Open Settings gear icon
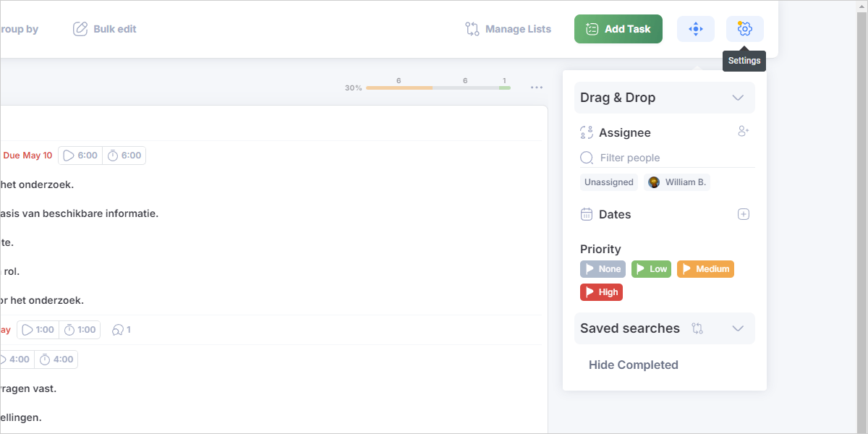868x434 pixels. [744, 29]
